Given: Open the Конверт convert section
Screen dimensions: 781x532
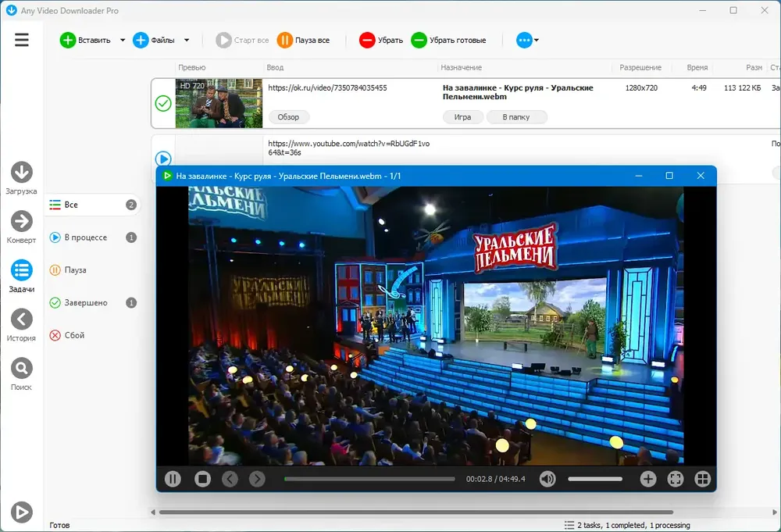Looking at the screenshot, I should pos(21,227).
